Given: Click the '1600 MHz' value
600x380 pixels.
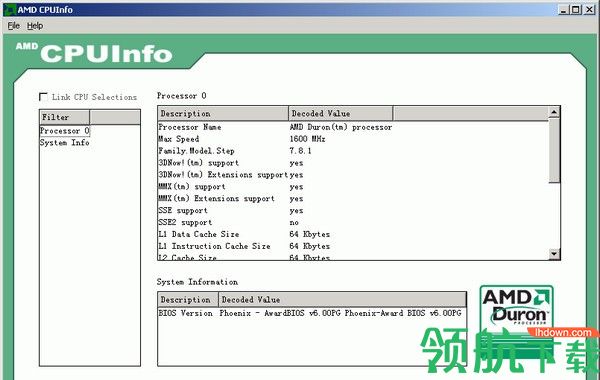Looking at the screenshot, I should (x=308, y=139).
